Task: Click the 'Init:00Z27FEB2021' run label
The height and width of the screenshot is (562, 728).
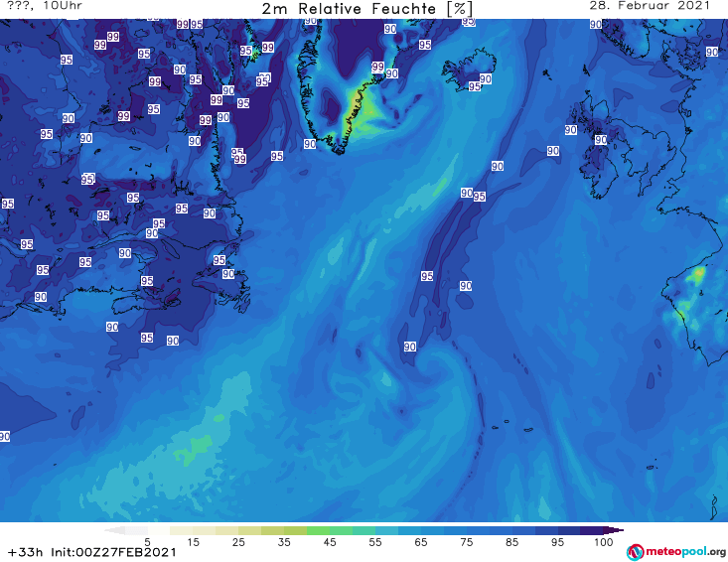Action: click(114, 552)
